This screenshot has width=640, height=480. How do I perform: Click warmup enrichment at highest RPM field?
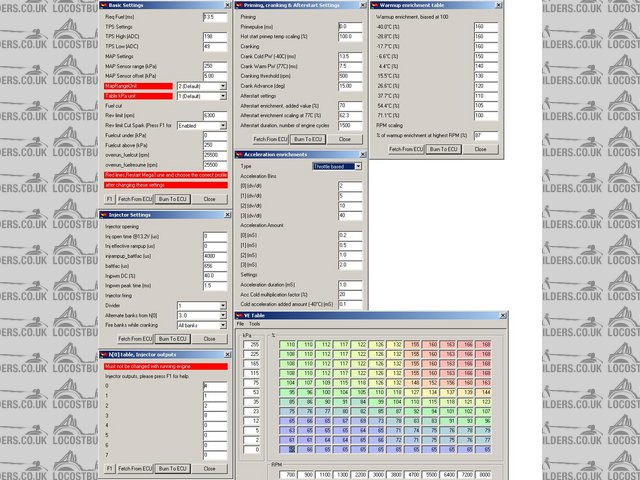[x=486, y=135]
